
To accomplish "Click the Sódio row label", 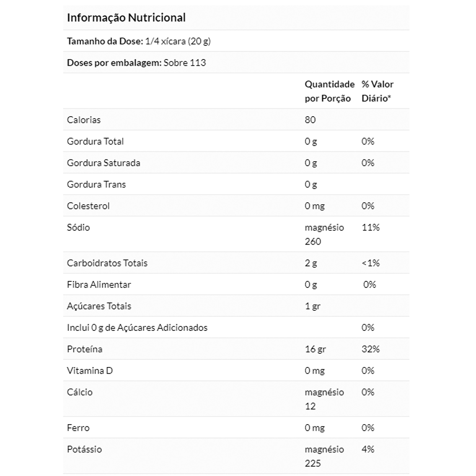I will coord(79,228).
